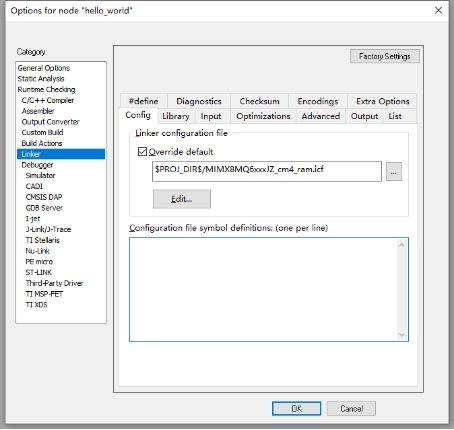Switch to the Output tab
Image resolution: width=454 pixels, height=430 pixels.
364,116
